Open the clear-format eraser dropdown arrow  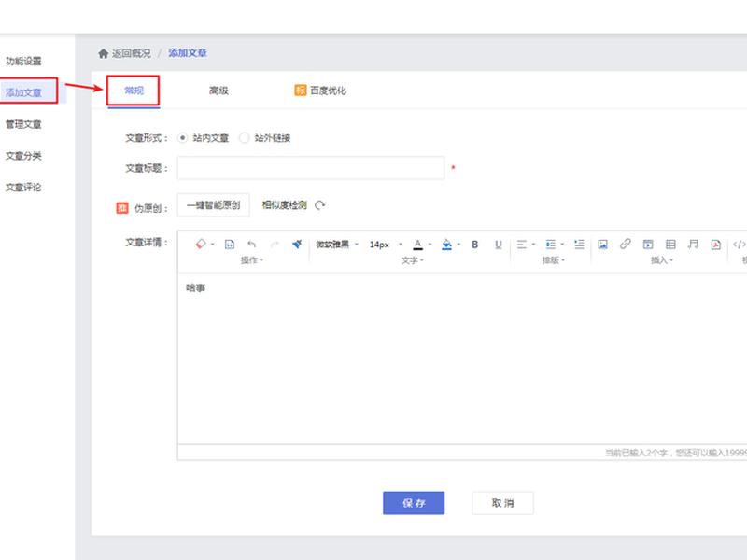213,245
